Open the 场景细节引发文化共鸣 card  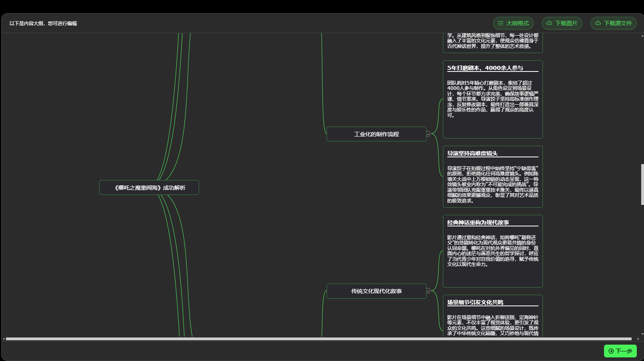pos(493,316)
